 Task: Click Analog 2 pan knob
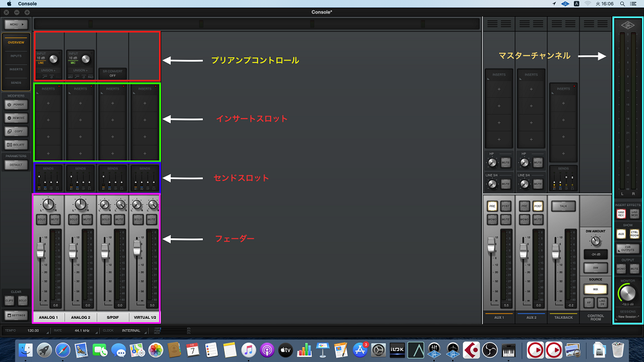click(x=80, y=204)
